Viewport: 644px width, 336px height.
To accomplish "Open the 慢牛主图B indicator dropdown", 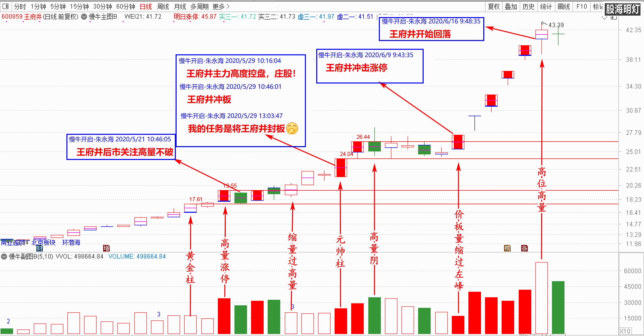I will pyautogui.click(x=84, y=17).
